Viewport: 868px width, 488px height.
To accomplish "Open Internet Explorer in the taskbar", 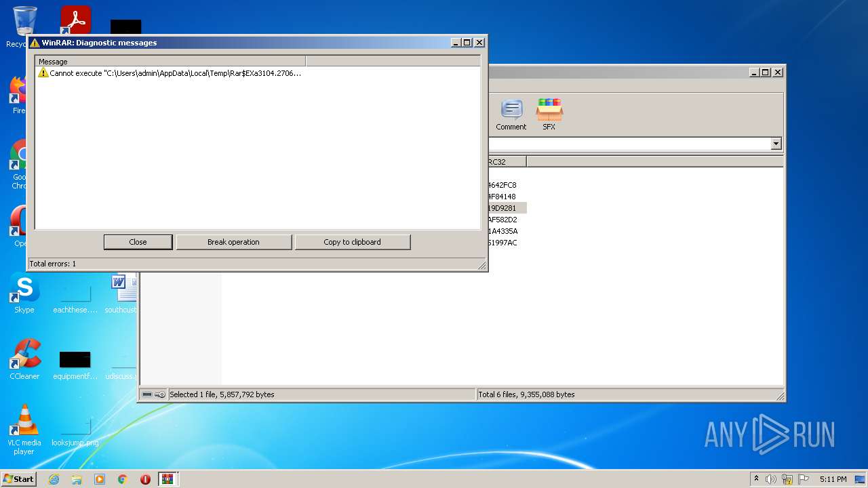I will pos(54,479).
